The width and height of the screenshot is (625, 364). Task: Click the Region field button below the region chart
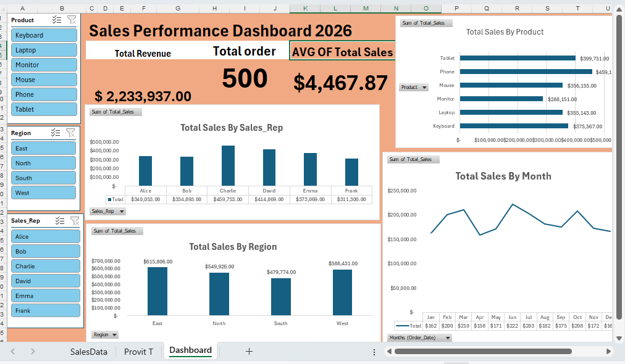(x=105, y=334)
